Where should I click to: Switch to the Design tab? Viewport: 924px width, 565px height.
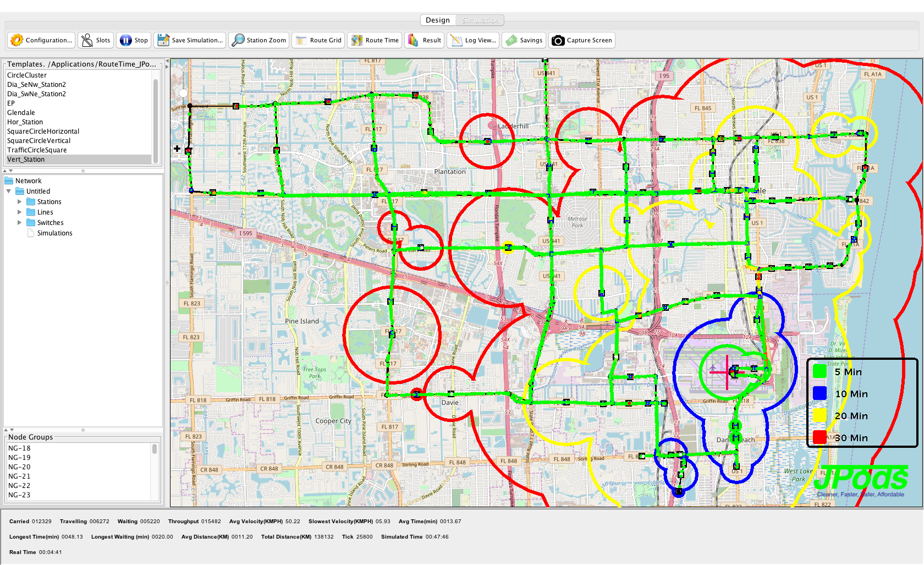(x=437, y=20)
